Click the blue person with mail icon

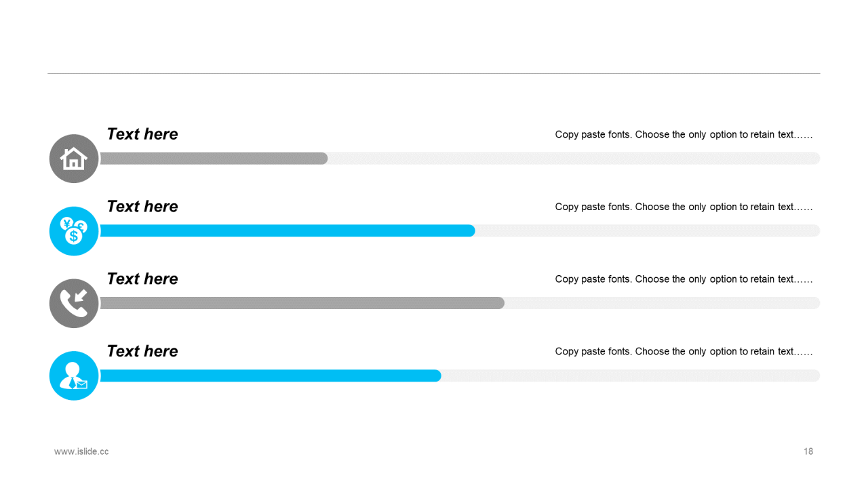(x=74, y=375)
